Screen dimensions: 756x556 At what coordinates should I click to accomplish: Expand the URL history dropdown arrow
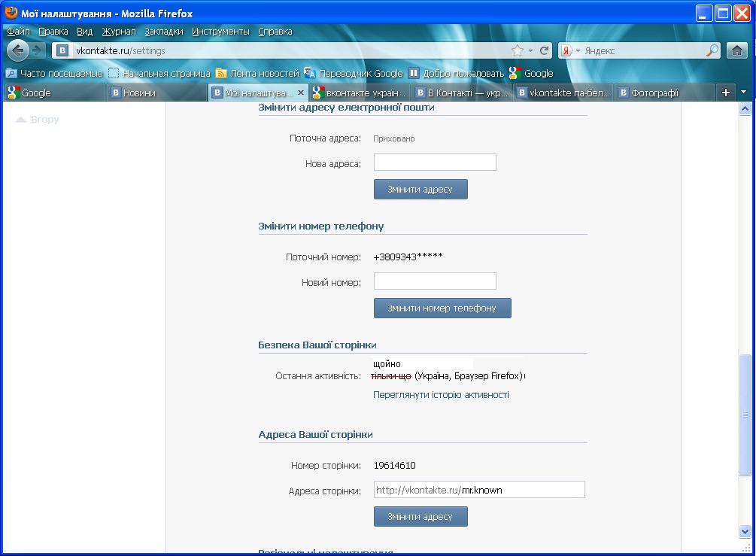pos(530,50)
